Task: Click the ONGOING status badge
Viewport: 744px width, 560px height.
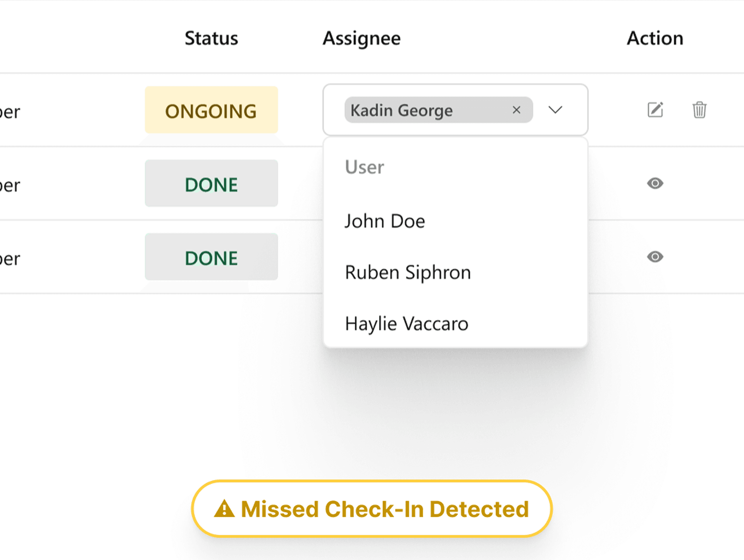Action: click(x=211, y=110)
